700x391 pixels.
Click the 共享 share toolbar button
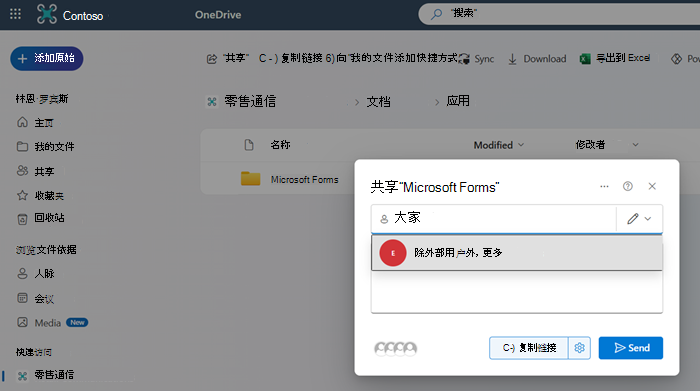[228, 58]
